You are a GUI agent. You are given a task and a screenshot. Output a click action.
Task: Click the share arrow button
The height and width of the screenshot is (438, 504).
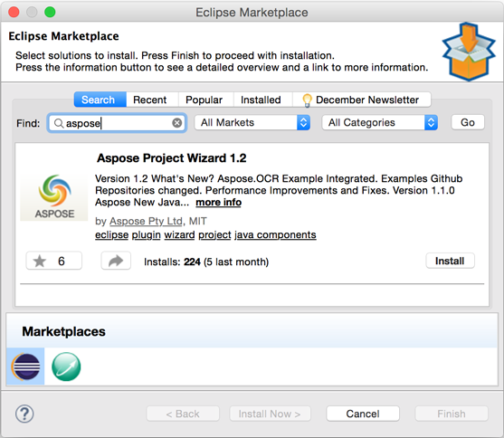(x=116, y=261)
